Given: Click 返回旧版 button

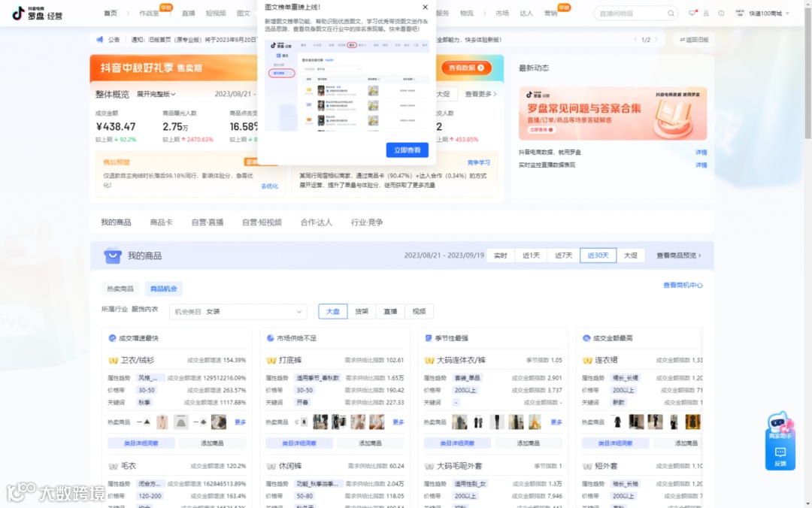Looking at the screenshot, I should coord(694,40).
